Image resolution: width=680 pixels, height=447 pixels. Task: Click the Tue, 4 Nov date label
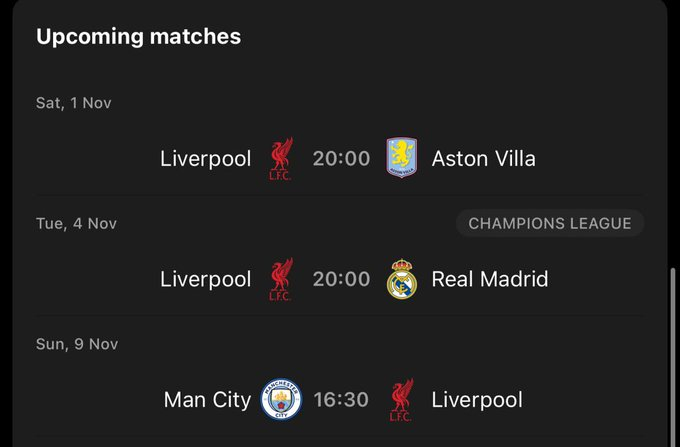pos(76,223)
